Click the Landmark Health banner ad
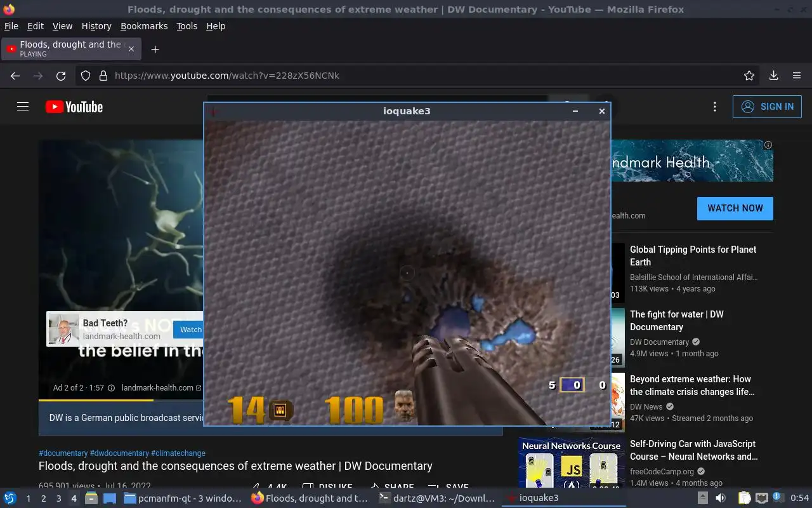This screenshot has height=508, width=812. click(691, 161)
